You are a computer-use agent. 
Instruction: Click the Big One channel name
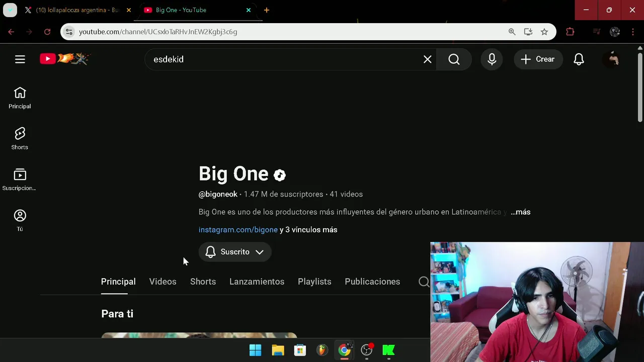click(233, 173)
